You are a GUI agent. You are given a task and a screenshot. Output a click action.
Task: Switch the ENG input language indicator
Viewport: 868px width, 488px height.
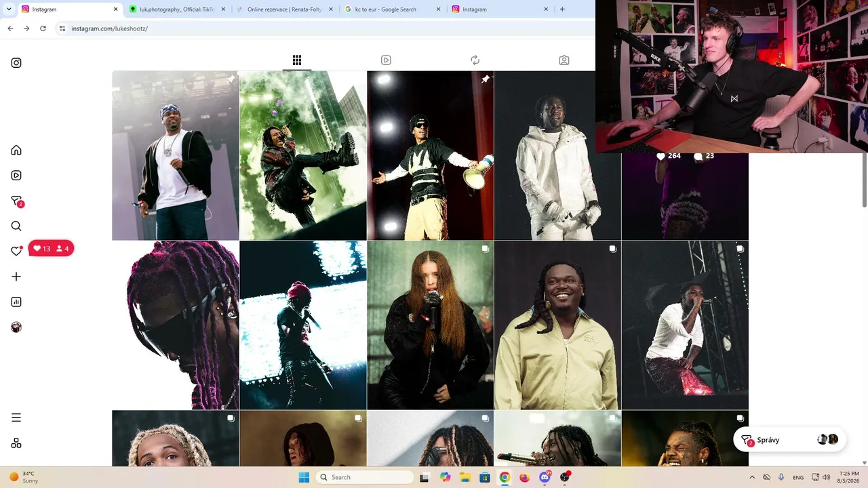(798, 477)
